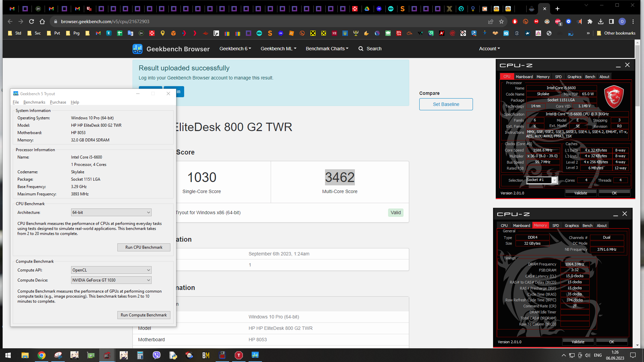The width and height of the screenshot is (644, 362).
Task: Open the Benchmarks menu in Geekbench 5
Action: pos(34,102)
